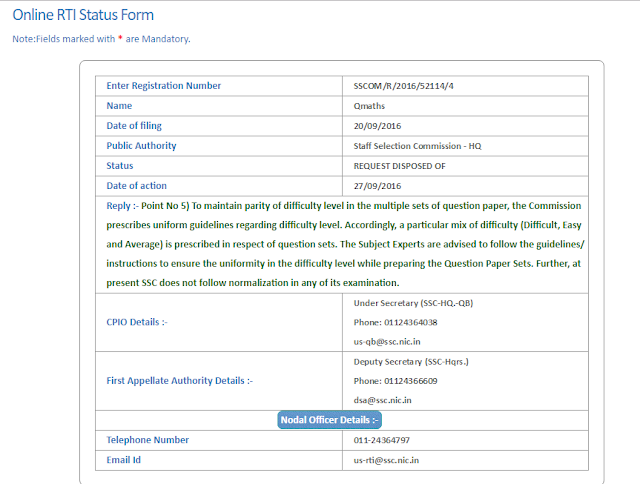Select 'Under Secretary (SSC-HQ.-QB)' text

tap(413, 303)
